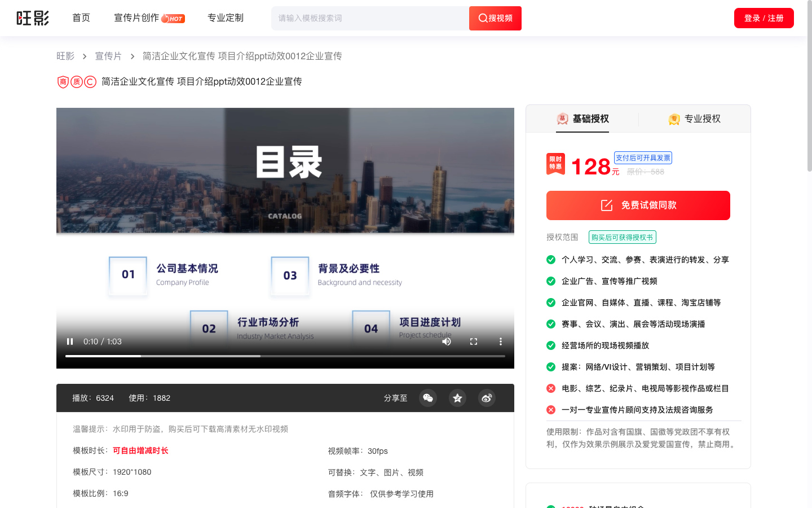Click the 质 badge icon beside title

coord(77,82)
